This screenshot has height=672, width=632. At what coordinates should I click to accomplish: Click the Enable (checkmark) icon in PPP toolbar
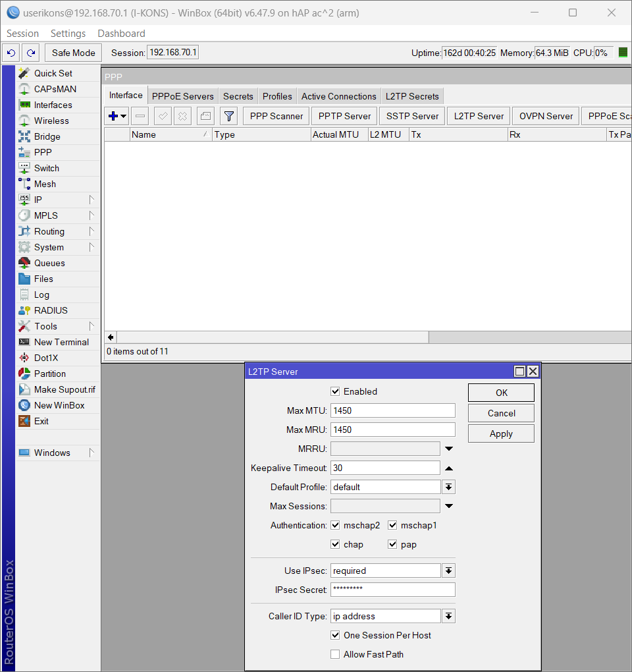click(x=163, y=116)
